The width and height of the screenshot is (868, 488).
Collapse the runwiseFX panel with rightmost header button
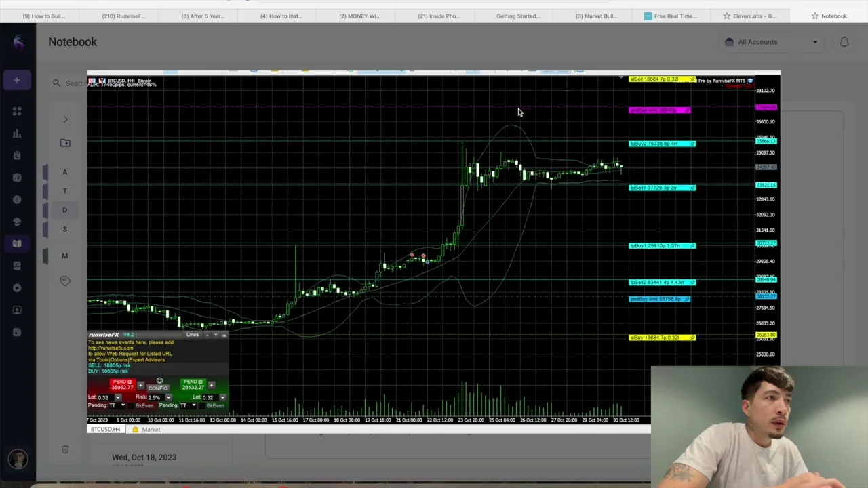pyautogui.click(x=224, y=335)
